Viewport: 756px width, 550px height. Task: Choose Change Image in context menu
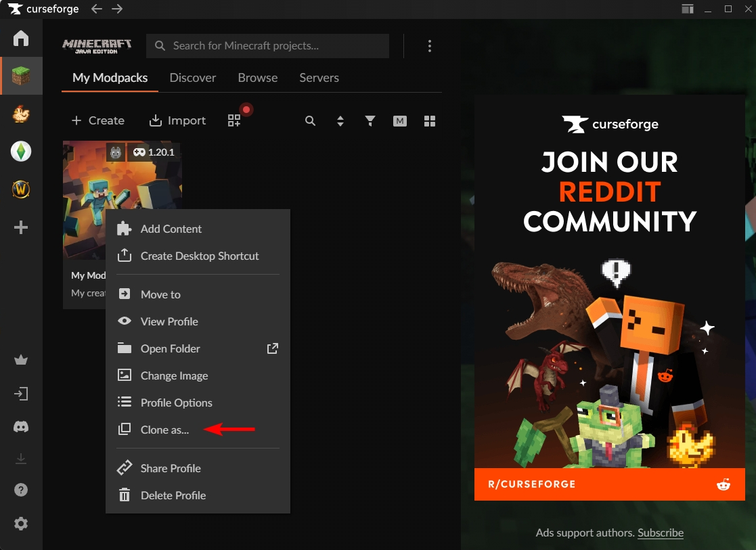coord(198,375)
